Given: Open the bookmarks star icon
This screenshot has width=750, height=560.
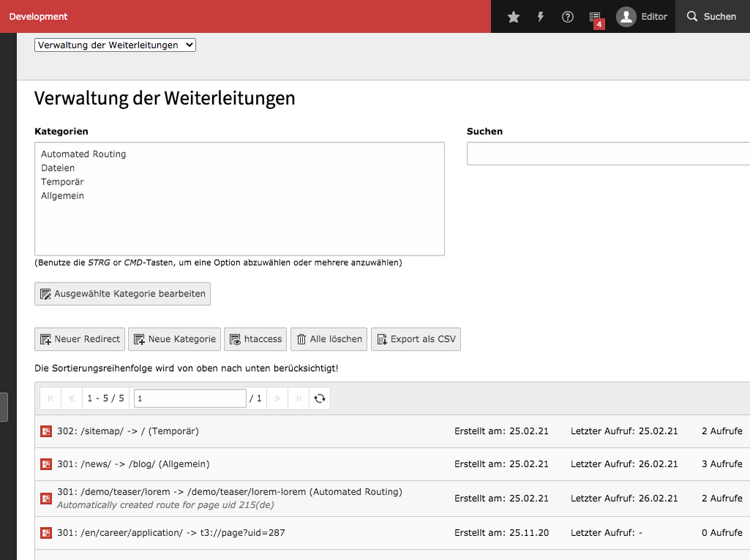Looking at the screenshot, I should click(513, 16).
